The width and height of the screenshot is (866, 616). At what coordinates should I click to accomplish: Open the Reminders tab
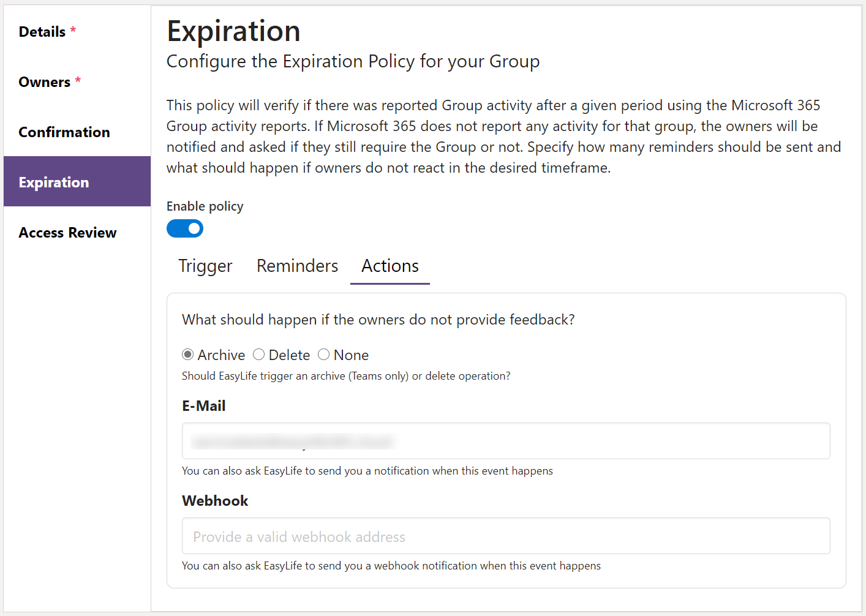click(297, 266)
